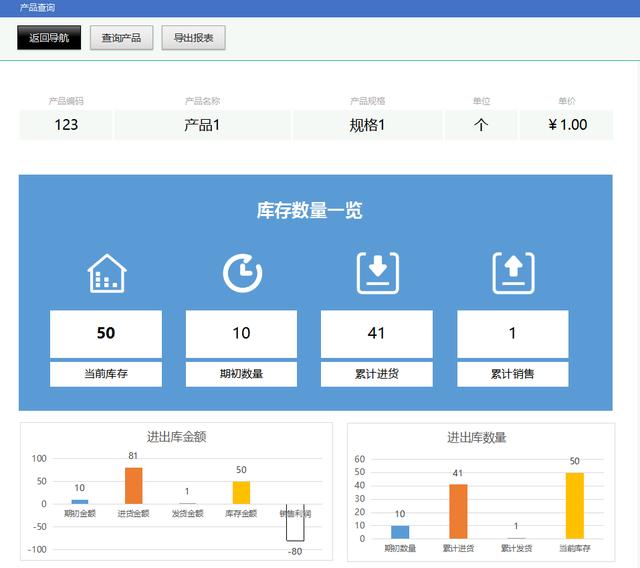Image resolution: width=640 pixels, height=568 pixels.
Task: Click the 查询产品 button
Action: (x=121, y=38)
